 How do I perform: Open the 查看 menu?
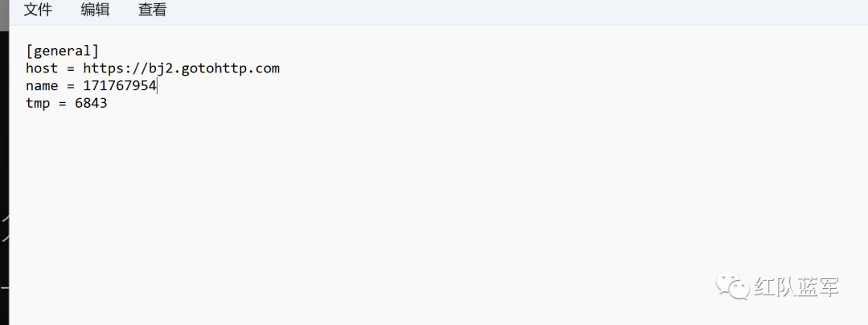[x=152, y=10]
